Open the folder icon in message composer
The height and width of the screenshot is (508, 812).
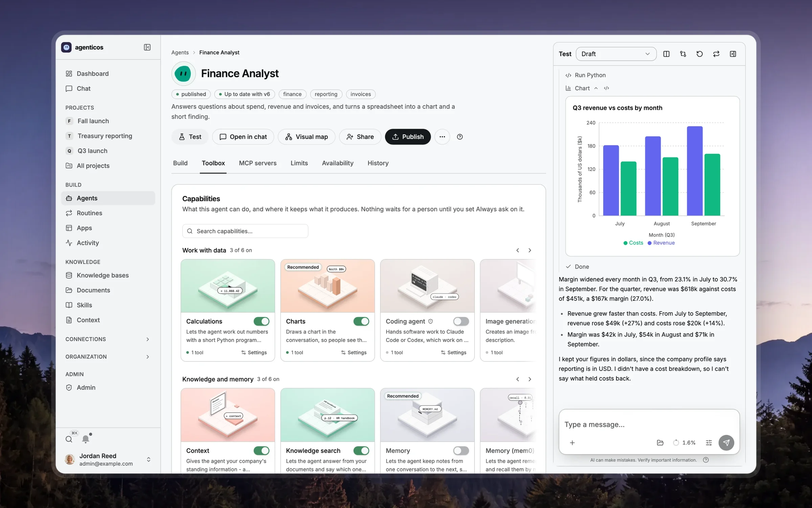coord(660,443)
